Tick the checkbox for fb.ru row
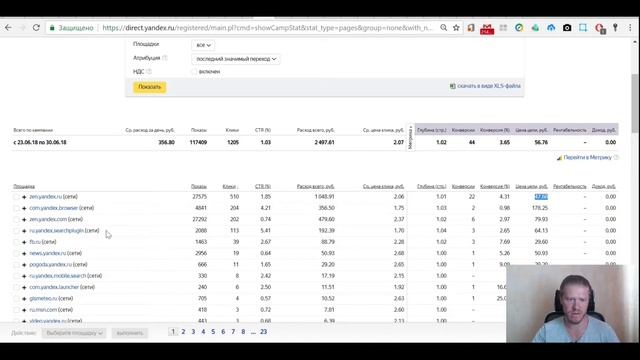This screenshot has height=360, width=640. (x=16, y=242)
